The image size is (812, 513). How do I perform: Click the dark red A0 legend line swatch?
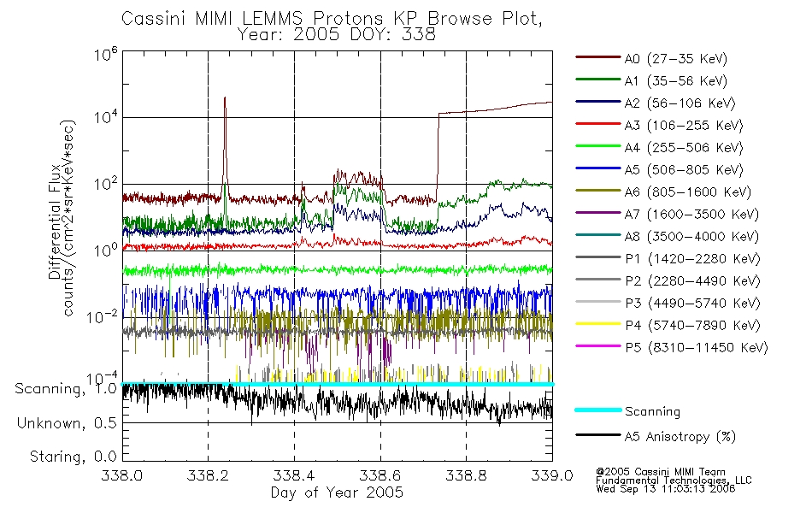tap(598, 57)
